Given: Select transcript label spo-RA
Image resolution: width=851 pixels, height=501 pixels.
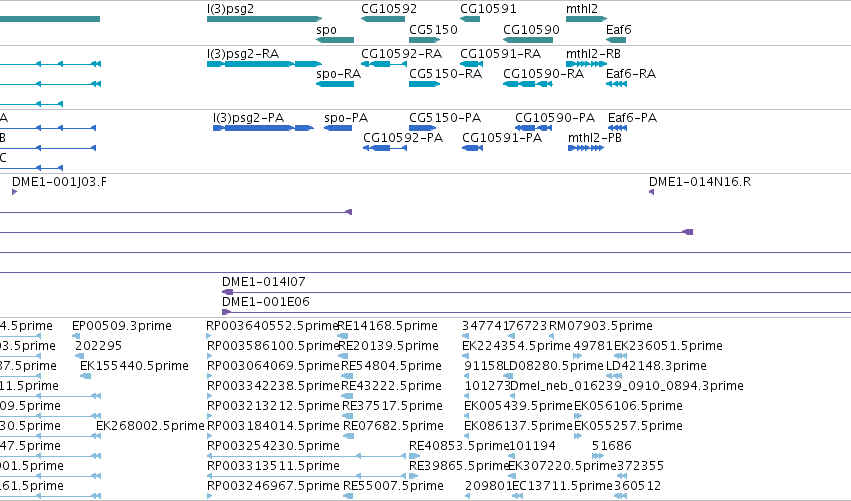Looking at the screenshot, I should coord(339,74).
